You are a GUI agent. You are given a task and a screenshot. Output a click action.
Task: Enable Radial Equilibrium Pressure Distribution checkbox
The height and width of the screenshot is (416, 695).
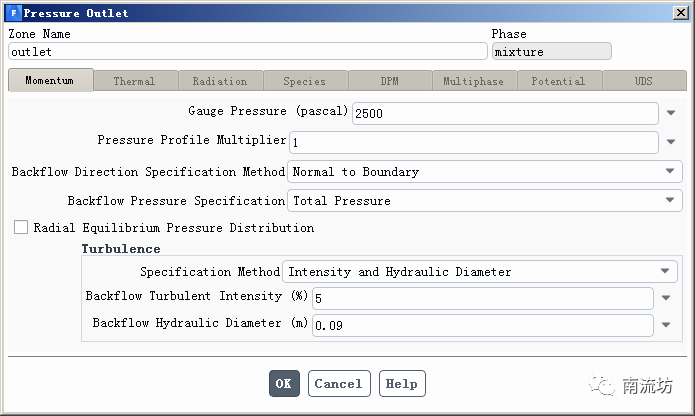coord(21,228)
